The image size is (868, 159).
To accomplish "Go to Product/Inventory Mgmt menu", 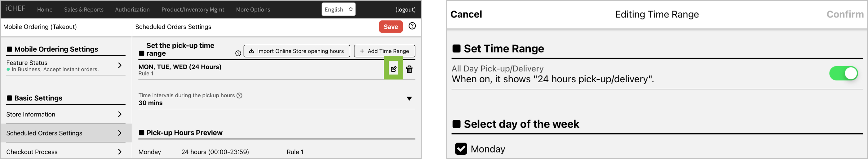I will [x=193, y=9].
